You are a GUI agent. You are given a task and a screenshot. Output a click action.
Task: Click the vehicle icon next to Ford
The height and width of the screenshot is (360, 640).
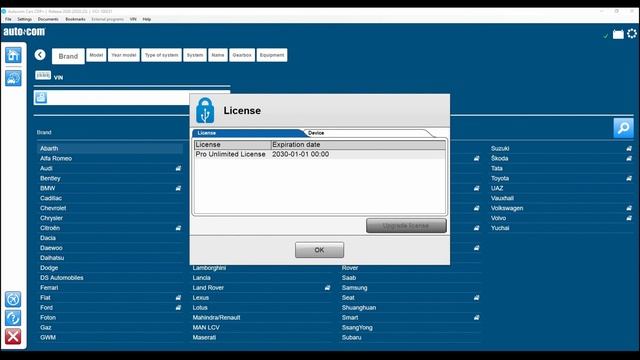tap(178, 308)
